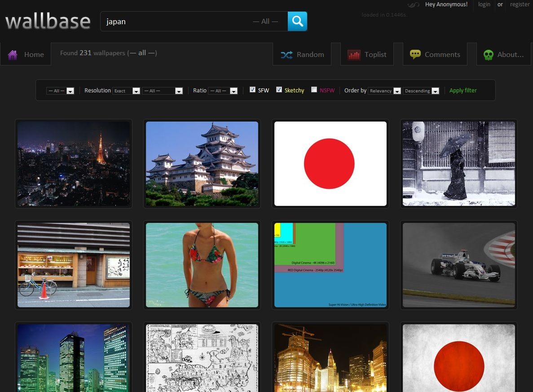Expand the Resolution "Exact" dropdown
This screenshot has height=392, width=533.
coord(126,91)
